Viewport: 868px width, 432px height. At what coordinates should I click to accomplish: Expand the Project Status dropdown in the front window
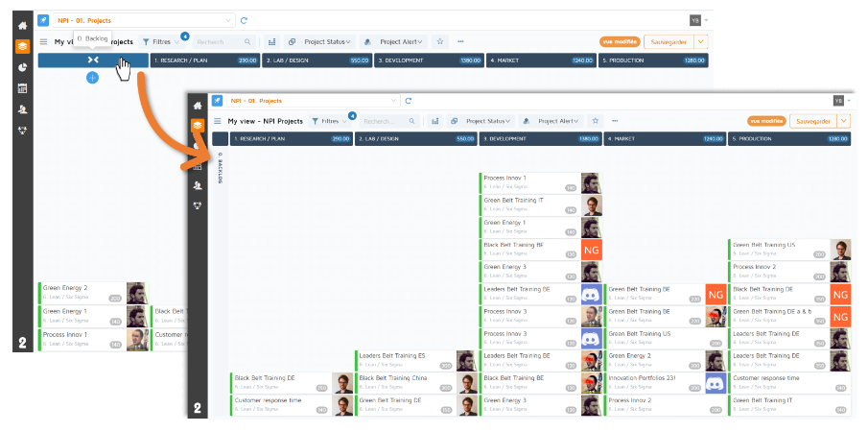tap(488, 121)
